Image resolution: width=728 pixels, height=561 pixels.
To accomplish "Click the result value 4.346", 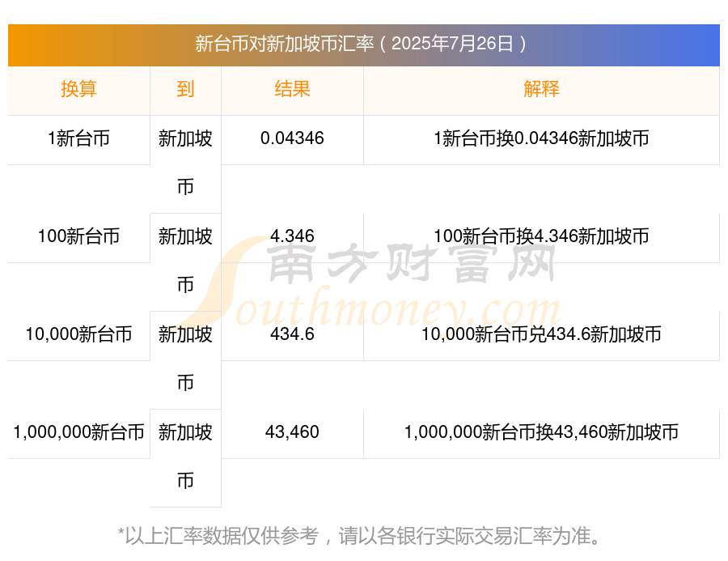I will [292, 236].
